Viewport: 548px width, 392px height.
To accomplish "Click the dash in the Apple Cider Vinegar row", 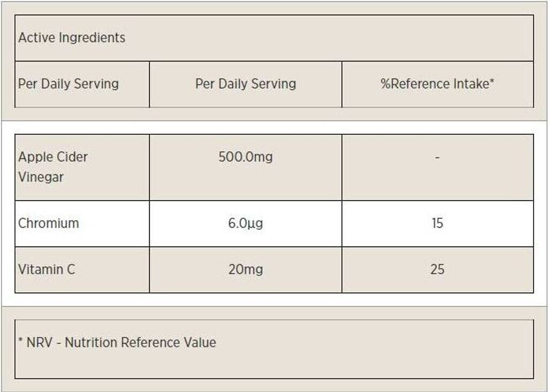I will coord(438,158).
